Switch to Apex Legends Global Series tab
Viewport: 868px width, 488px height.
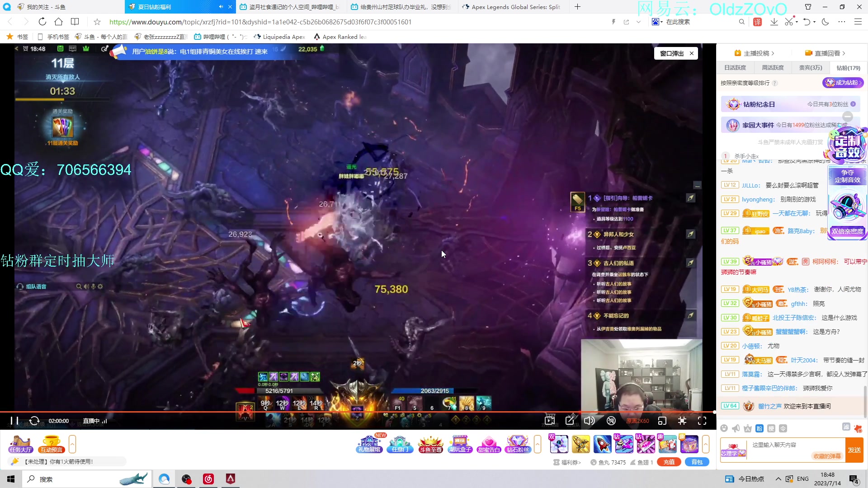click(513, 7)
